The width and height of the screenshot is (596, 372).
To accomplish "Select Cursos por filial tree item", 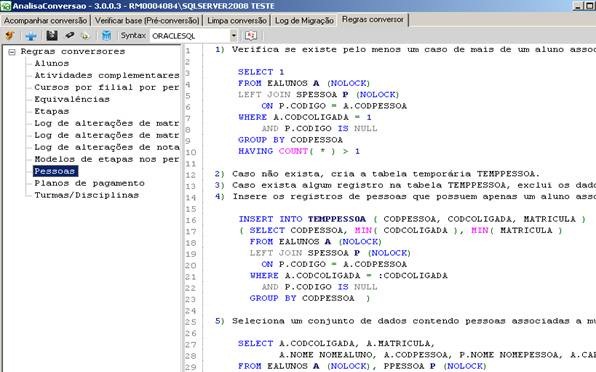I will pos(107,87).
